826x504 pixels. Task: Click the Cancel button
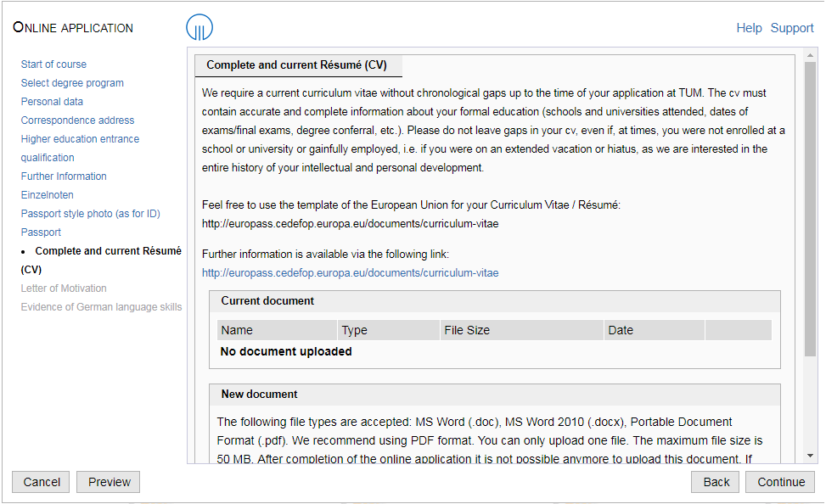point(41,482)
